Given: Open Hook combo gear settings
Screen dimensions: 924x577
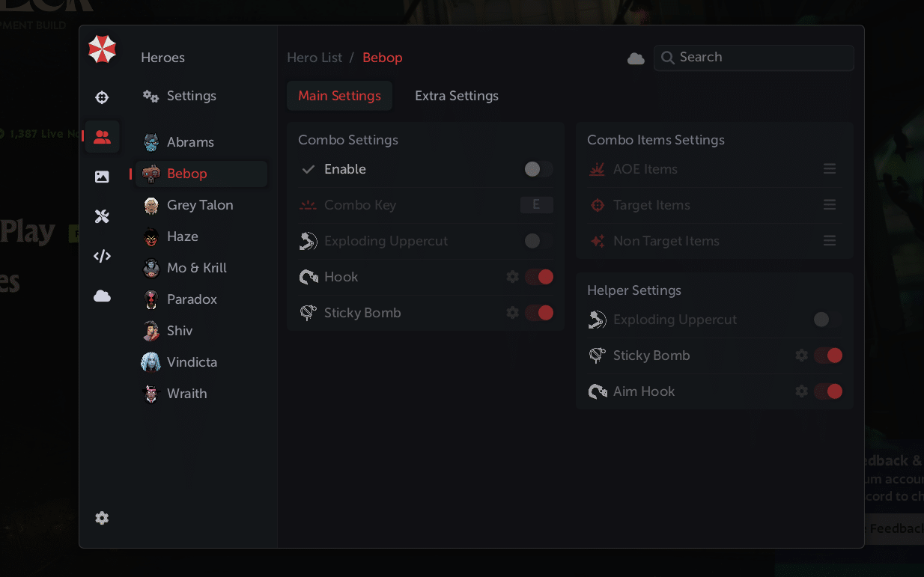Looking at the screenshot, I should pyautogui.click(x=512, y=277).
